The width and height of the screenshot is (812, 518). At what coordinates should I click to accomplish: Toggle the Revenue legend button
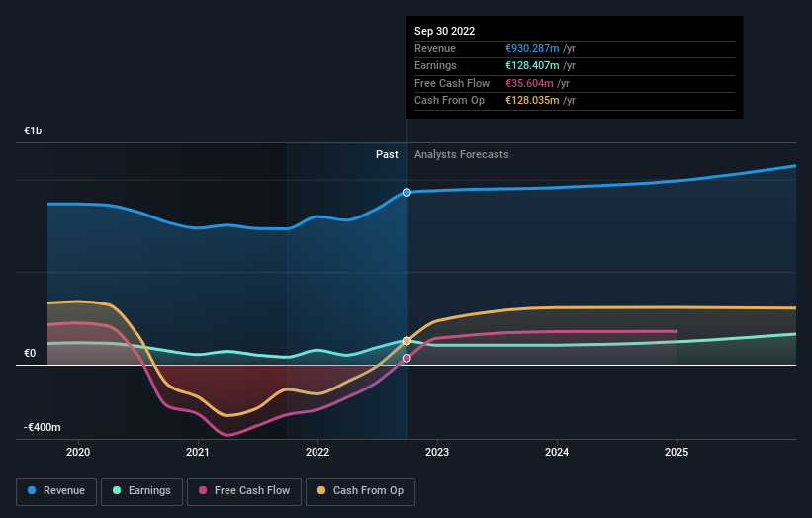56,491
